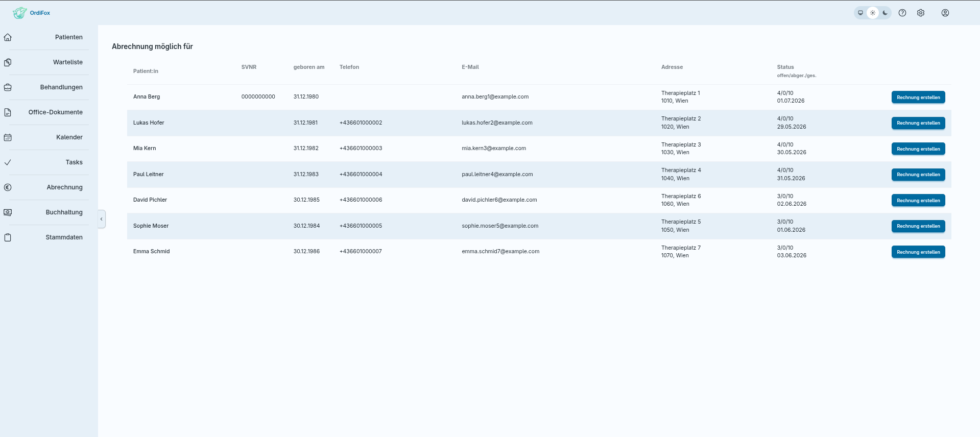This screenshot has width=980, height=437.
Task: Collapse the sidebar with chevron handle
Action: click(102, 219)
